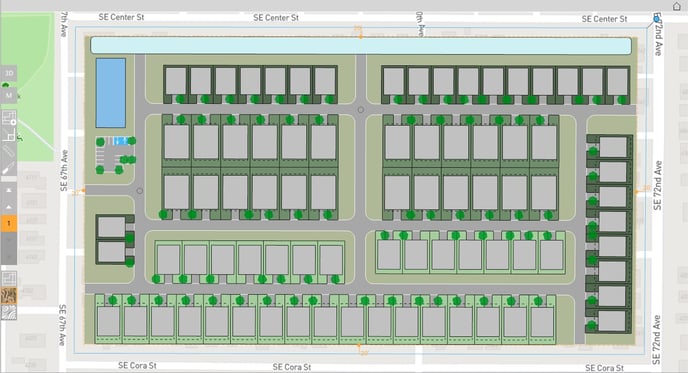Select the orange level 1 button
688x373 pixels.
click(x=9, y=223)
